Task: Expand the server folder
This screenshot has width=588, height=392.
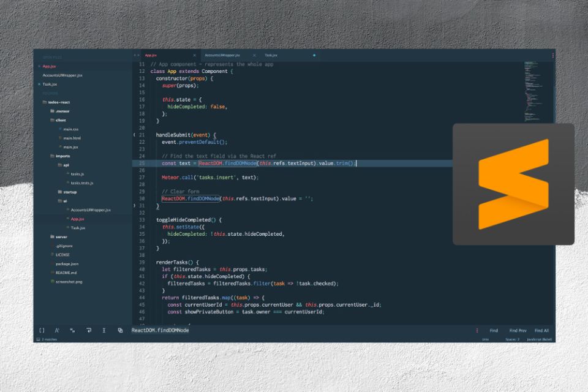Action: [59, 236]
